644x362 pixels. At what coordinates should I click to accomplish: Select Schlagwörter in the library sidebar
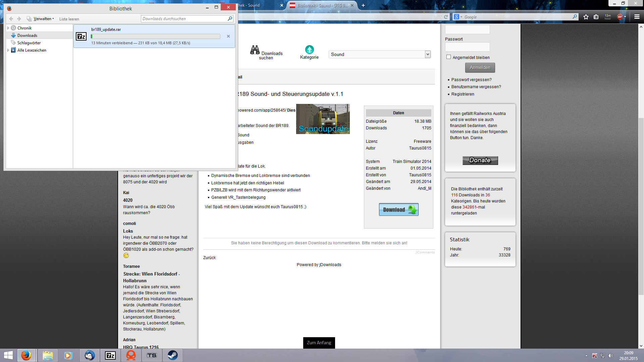29,43
